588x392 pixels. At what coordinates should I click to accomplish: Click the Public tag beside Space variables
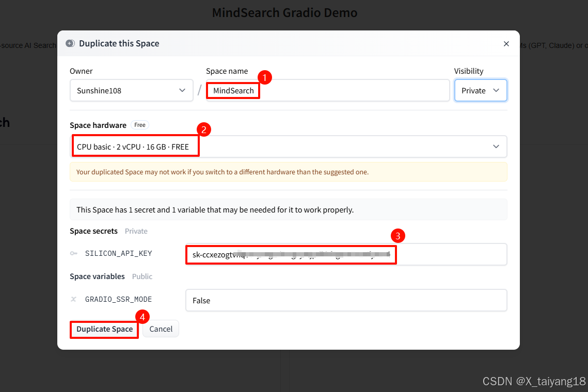tap(142, 276)
